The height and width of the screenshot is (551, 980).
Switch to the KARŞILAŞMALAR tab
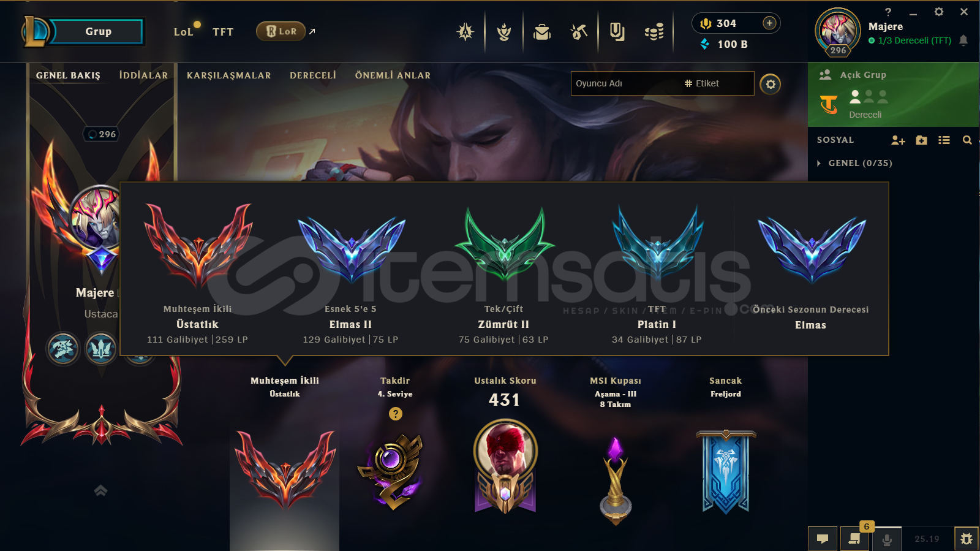pyautogui.click(x=229, y=75)
